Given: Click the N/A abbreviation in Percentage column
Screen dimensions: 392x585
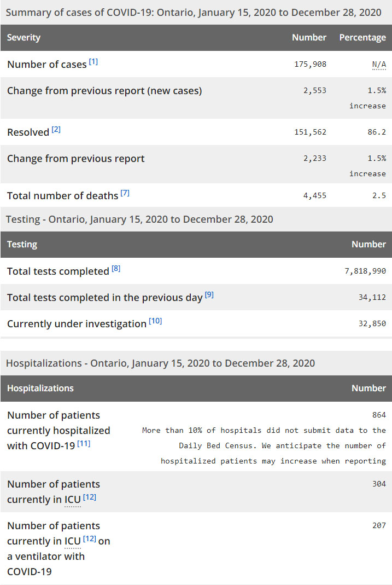Looking at the screenshot, I should (x=379, y=65).
